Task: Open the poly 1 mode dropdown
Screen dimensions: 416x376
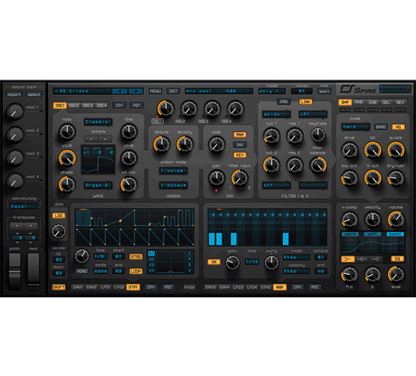Action: coord(272,91)
